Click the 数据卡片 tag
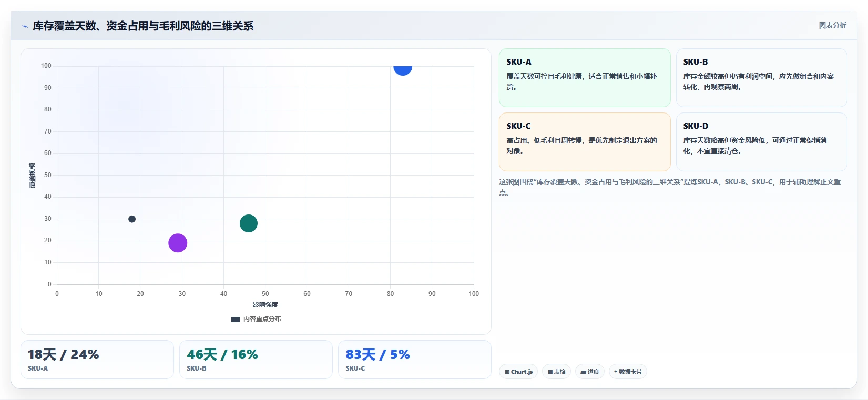This screenshot has height=400, width=868. coord(628,372)
